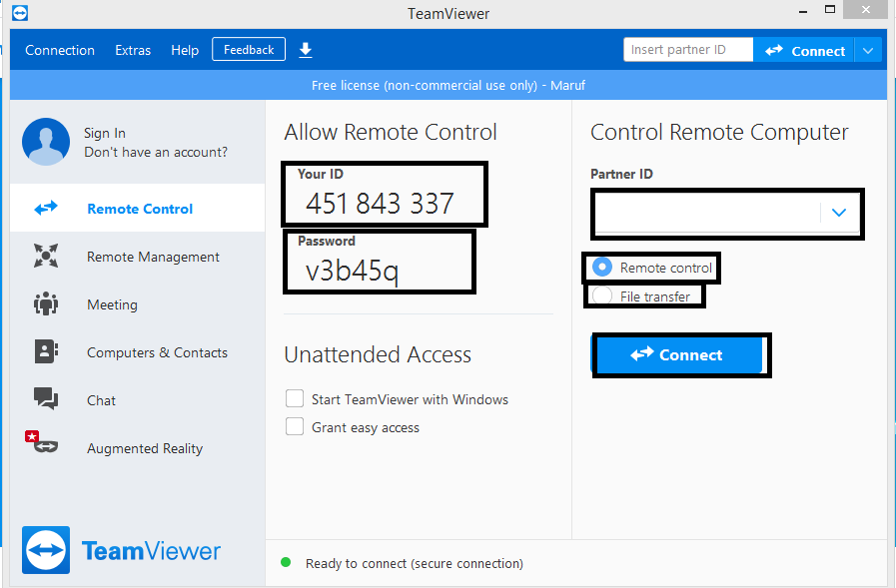Maximize the TeamViewer window
This screenshot has width=896, height=588.
(830, 10)
